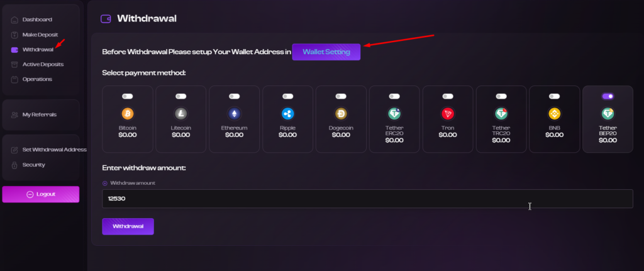Click the withdraw amount input field

pos(367,199)
